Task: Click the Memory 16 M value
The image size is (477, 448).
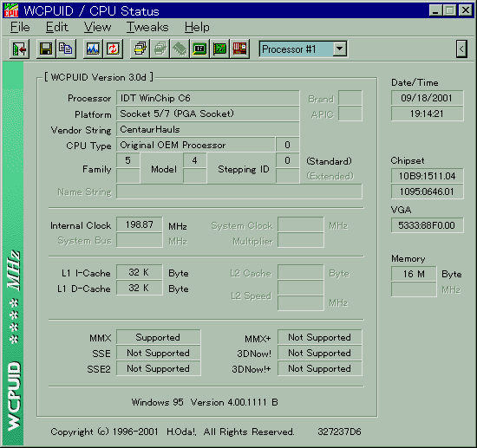Action: coord(414,274)
